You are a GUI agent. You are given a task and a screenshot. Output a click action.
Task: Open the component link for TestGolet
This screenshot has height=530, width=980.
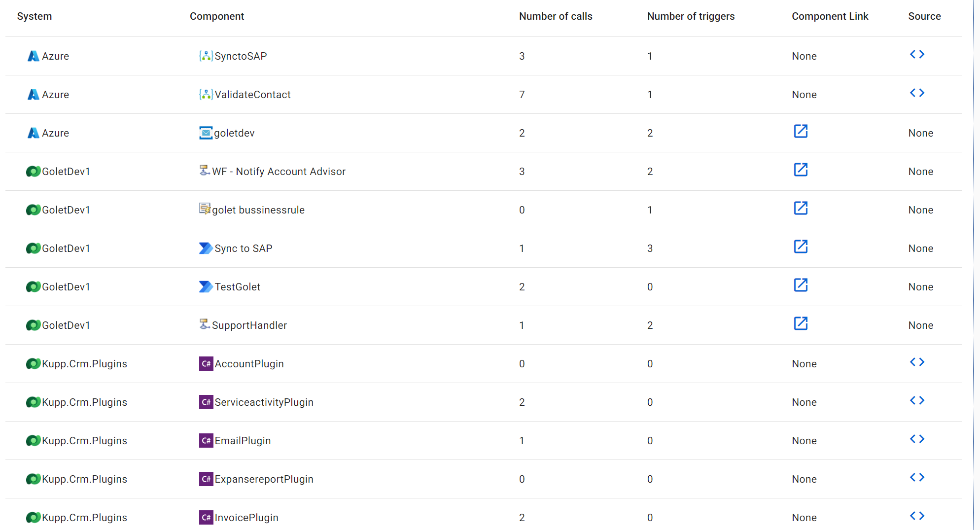point(801,285)
